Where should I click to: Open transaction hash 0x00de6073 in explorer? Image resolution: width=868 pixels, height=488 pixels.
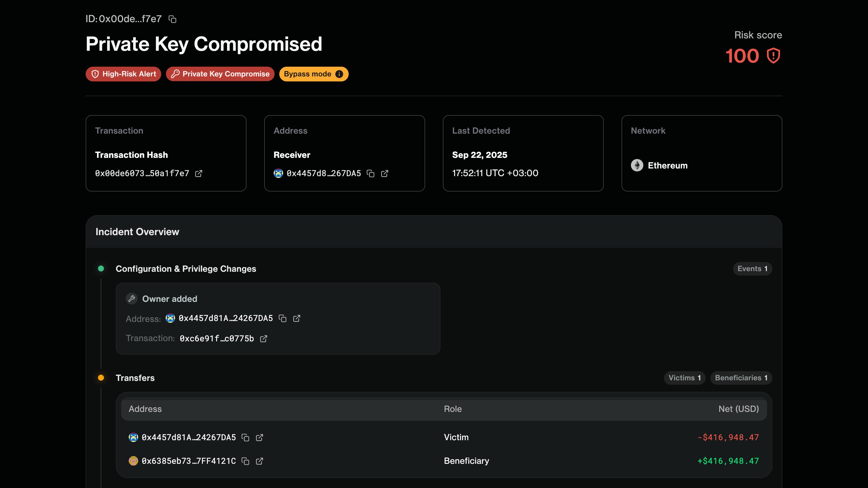pos(199,173)
